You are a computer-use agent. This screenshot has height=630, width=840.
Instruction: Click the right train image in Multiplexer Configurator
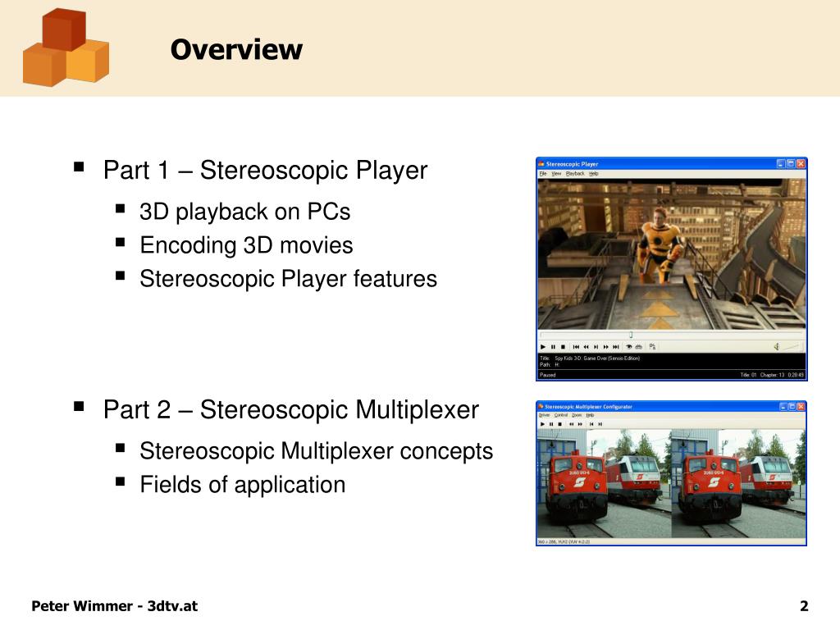coord(738,484)
